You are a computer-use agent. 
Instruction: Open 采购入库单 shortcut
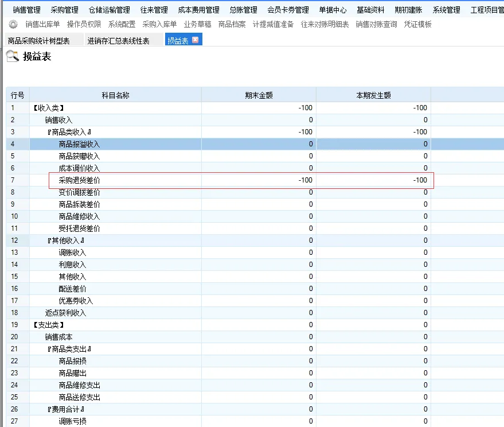[x=159, y=24]
